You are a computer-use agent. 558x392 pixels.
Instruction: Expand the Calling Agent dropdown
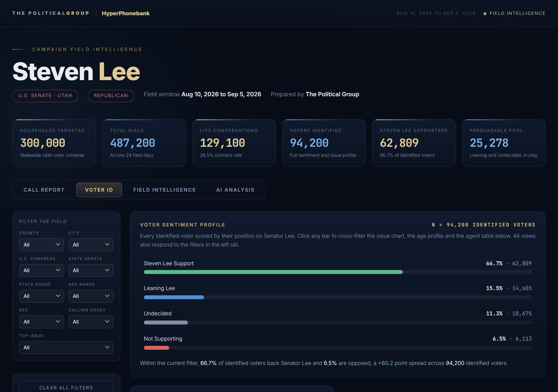tap(91, 322)
